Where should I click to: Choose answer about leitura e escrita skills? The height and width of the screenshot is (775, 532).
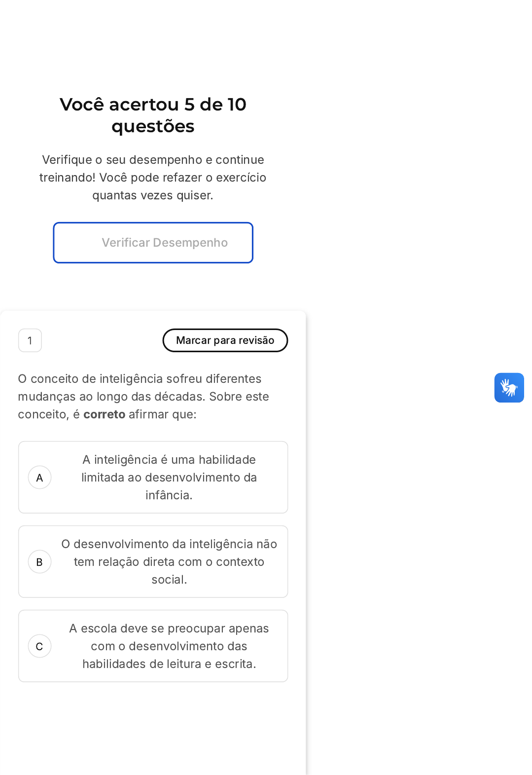169,646
